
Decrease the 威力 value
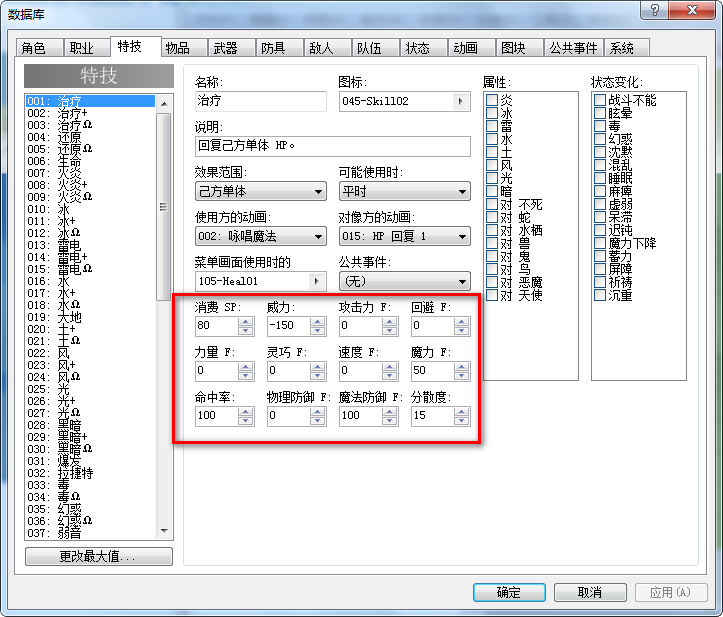(318, 331)
